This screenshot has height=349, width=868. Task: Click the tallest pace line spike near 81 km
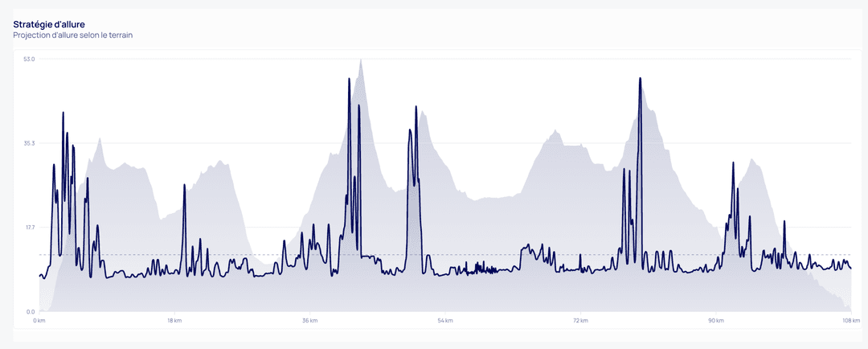click(640, 79)
